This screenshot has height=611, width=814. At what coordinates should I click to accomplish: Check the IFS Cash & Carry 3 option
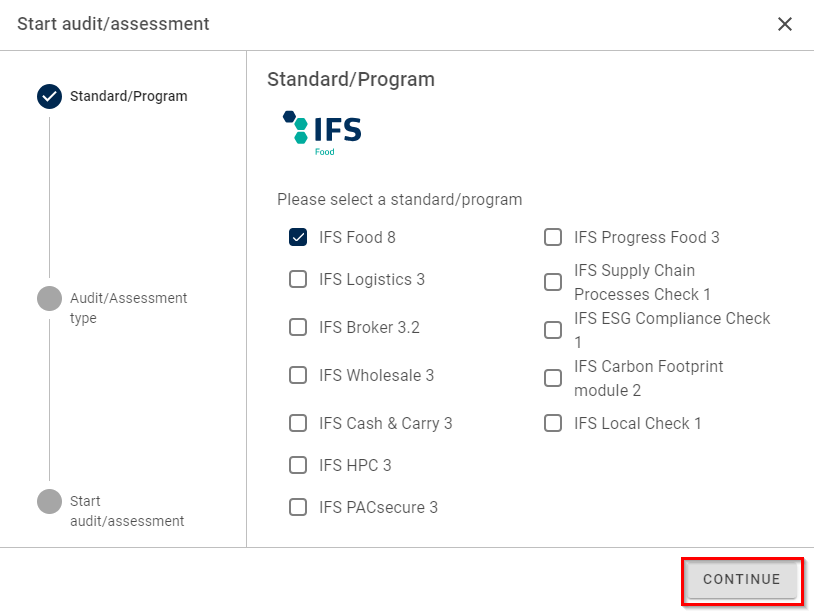pos(298,423)
